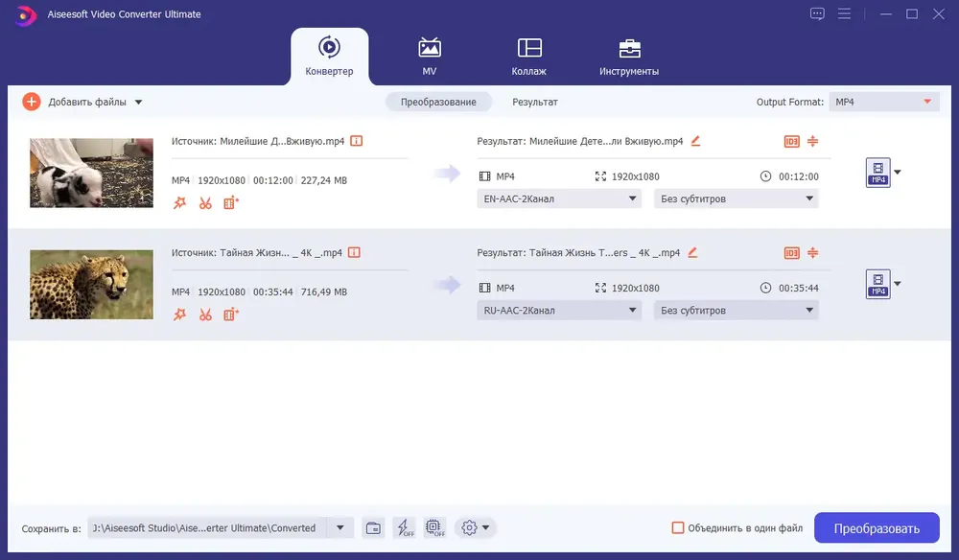Open RU-AAC-2Канал audio track dropdown
The width and height of the screenshot is (959, 560).
click(x=559, y=310)
